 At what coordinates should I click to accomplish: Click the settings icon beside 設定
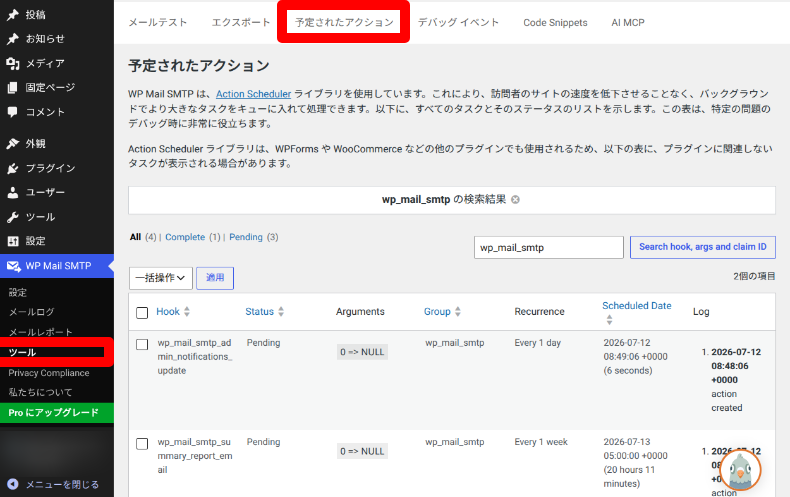(x=13, y=241)
